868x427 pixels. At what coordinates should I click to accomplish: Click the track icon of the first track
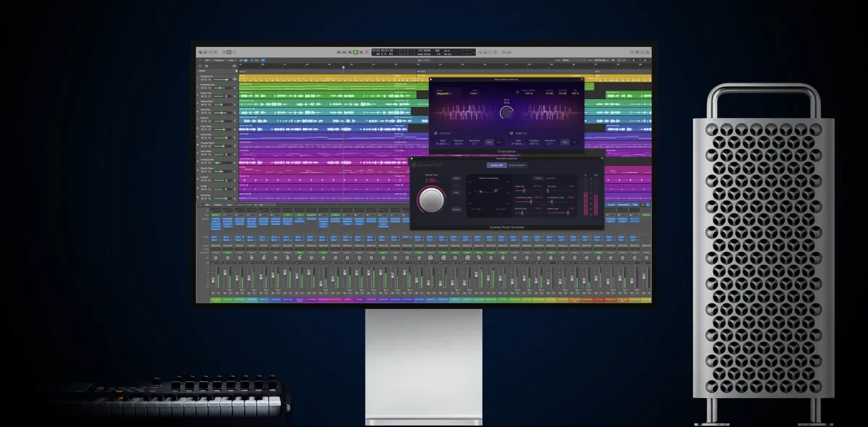(234, 79)
